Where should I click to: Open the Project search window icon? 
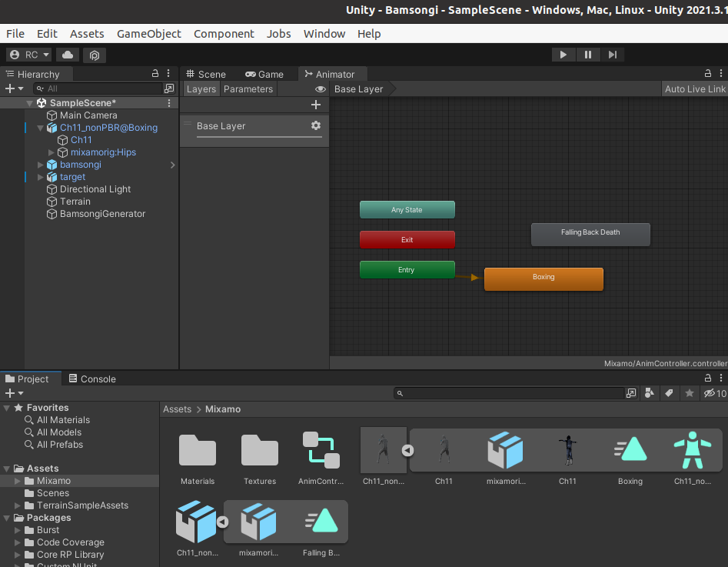click(631, 393)
